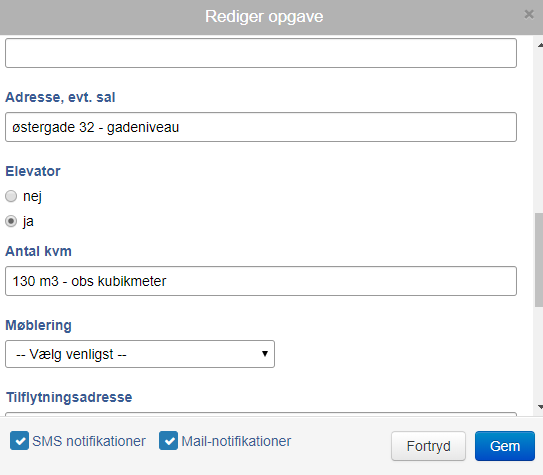Toggle the Mail-notifikationer checkbox
Viewport: 543px width, 475px height.
169,440
